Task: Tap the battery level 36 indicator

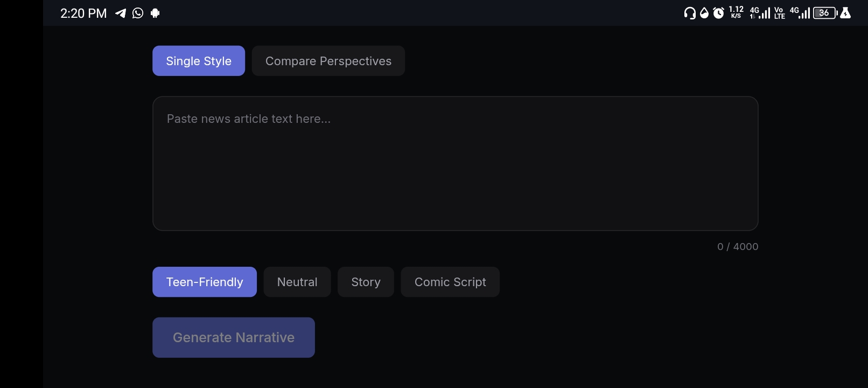Action: coord(825,13)
